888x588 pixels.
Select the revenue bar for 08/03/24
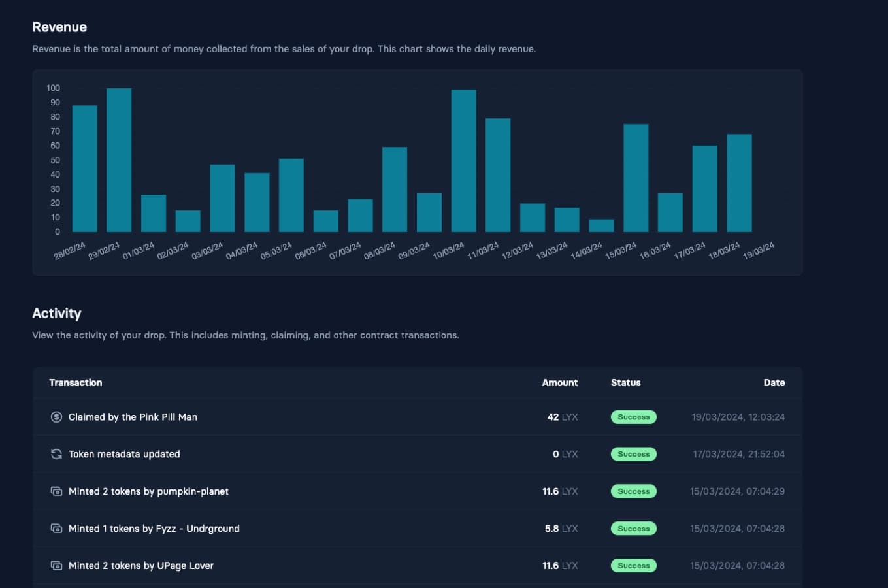click(395, 189)
